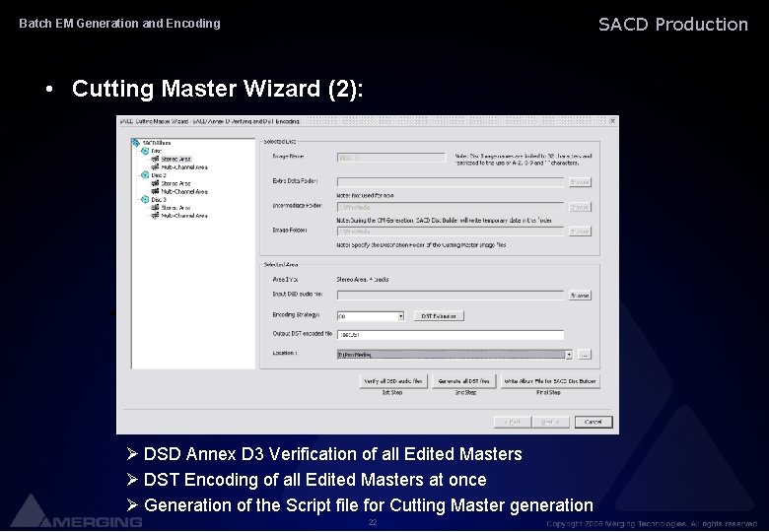This screenshot has height=532, width=769.
Task: Click the Next button
Action: pyautogui.click(x=550, y=422)
